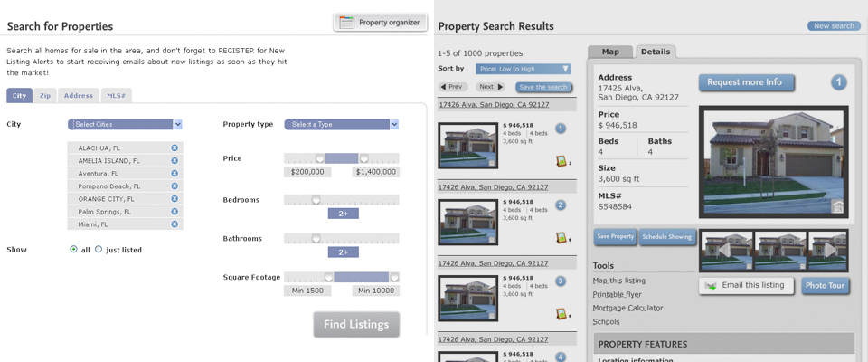This screenshot has height=362, width=868.
Task: Open address link above listing 1
Action: pos(494,104)
